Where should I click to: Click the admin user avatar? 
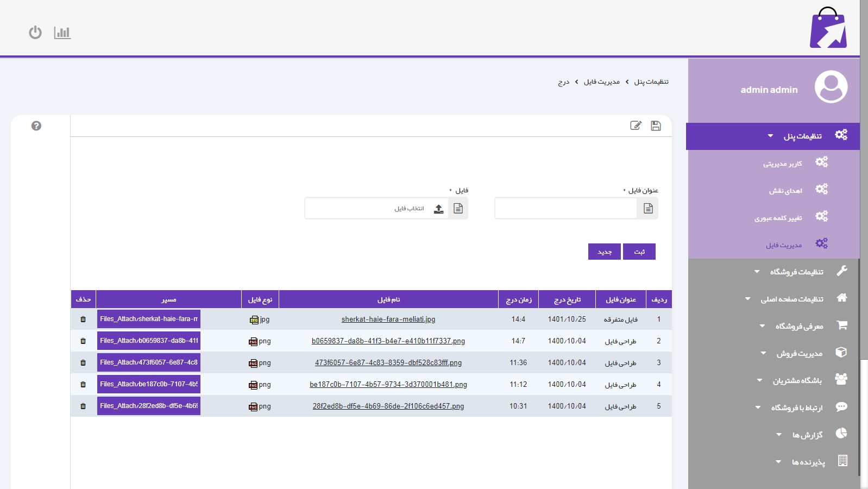831,86
